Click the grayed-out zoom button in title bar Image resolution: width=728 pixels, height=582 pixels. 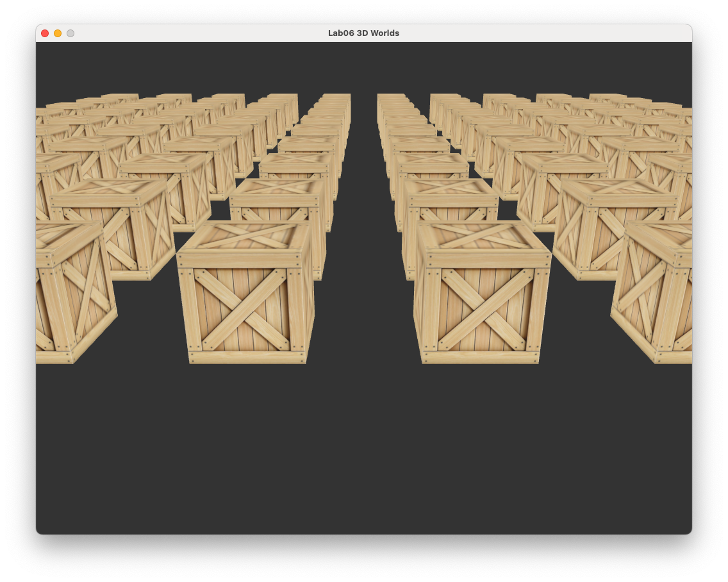pos(70,33)
